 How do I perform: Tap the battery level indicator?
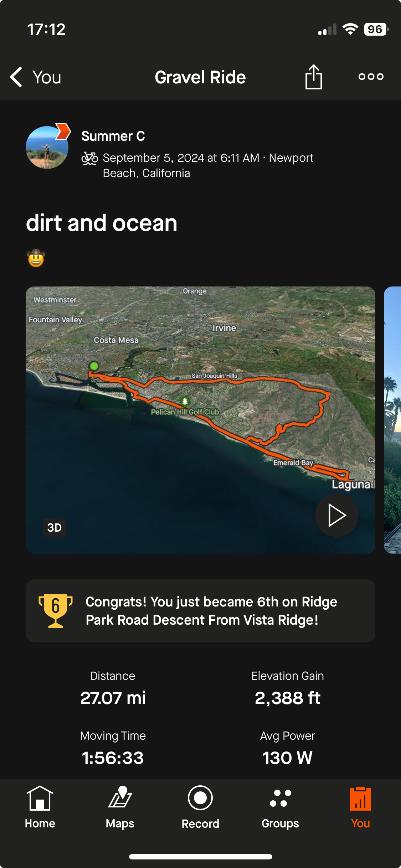[x=376, y=29]
